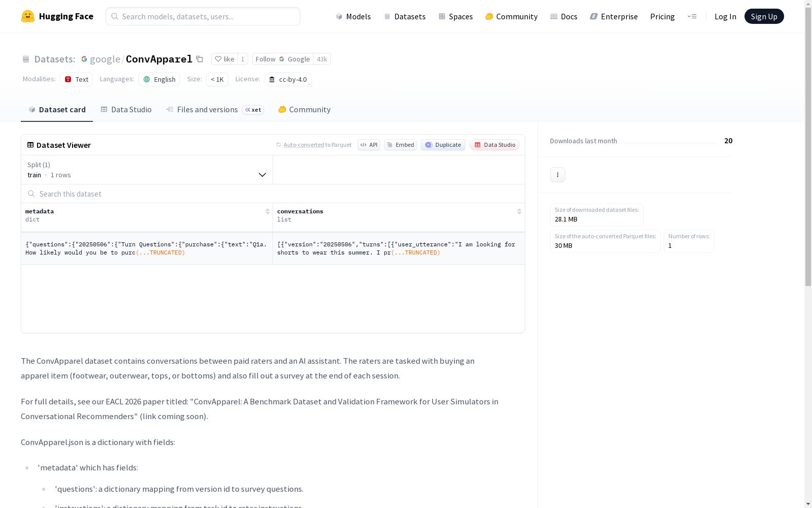
Task: Go to the google organization page
Action: (105, 59)
